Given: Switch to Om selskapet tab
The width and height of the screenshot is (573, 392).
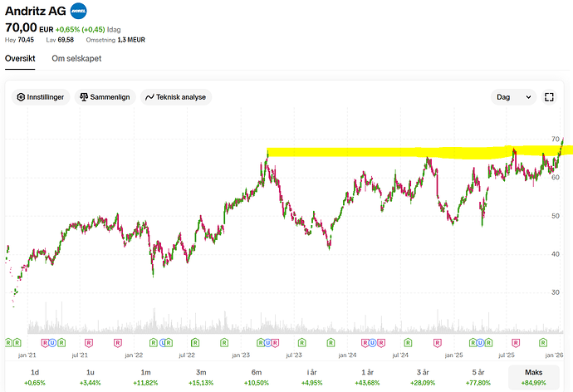Looking at the screenshot, I should [76, 59].
